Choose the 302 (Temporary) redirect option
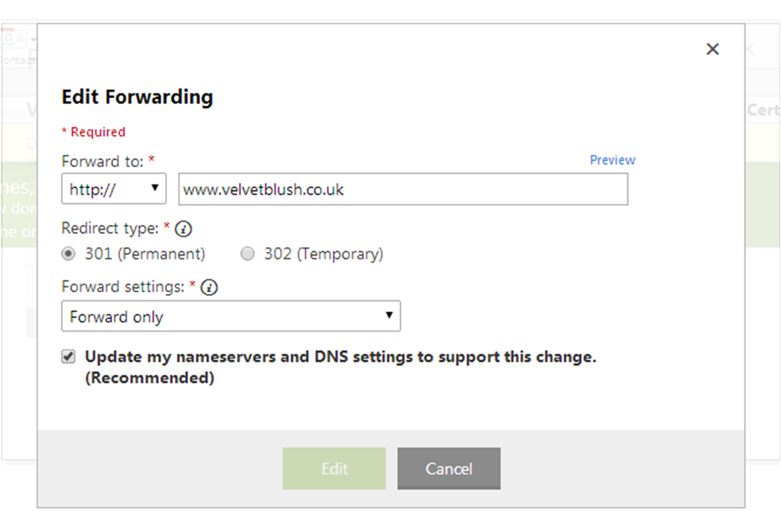 [247, 254]
